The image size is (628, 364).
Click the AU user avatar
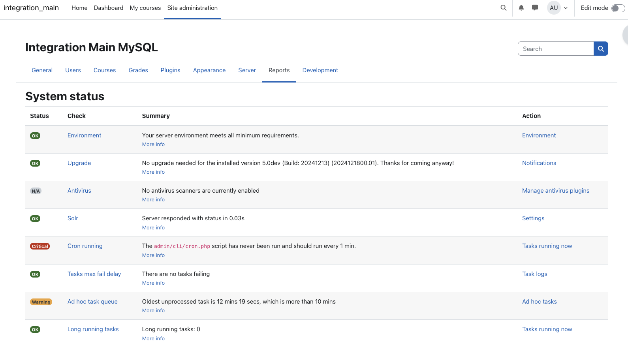pyautogui.click(x=554, y=8)
